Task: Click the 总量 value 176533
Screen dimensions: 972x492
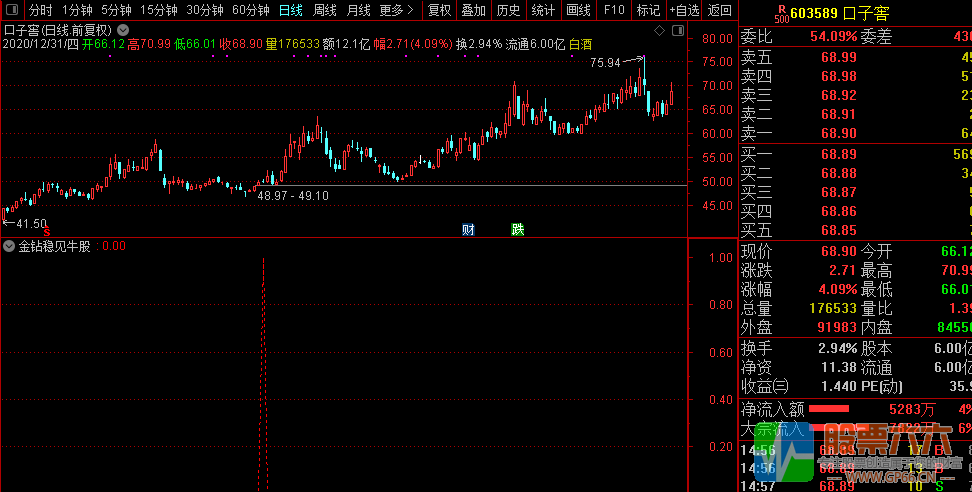Action: pyautogui.click(x=834, y=308)
